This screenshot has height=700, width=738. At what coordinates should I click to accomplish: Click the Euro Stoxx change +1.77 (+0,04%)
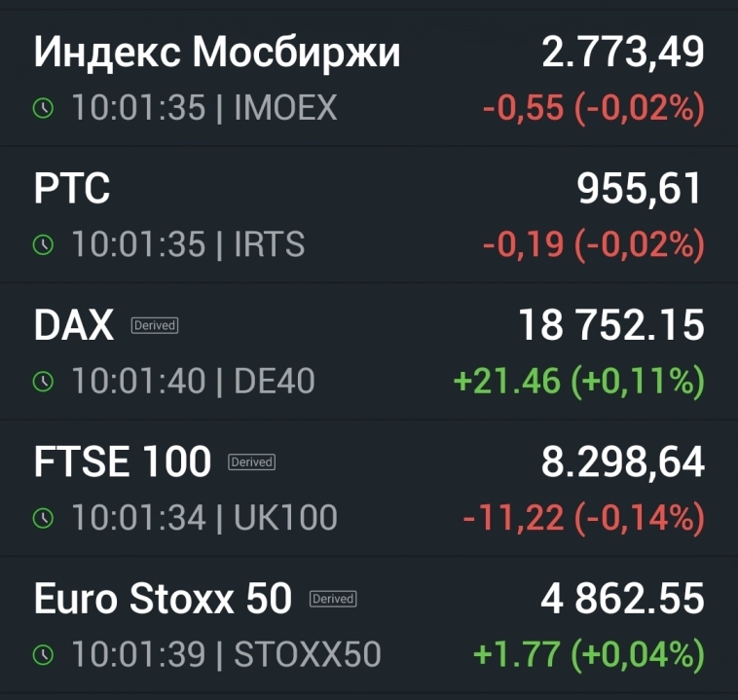point(588,655)
